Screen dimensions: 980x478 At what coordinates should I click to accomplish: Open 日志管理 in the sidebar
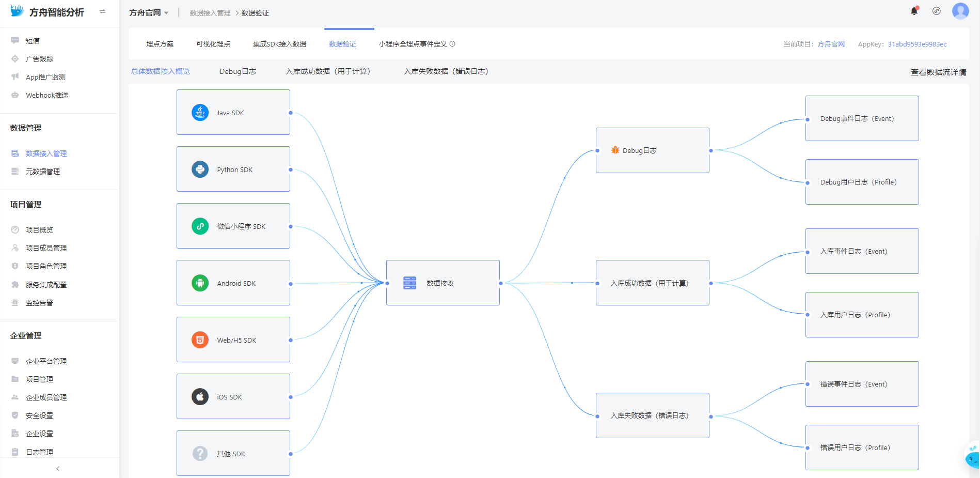coord(39,452)
